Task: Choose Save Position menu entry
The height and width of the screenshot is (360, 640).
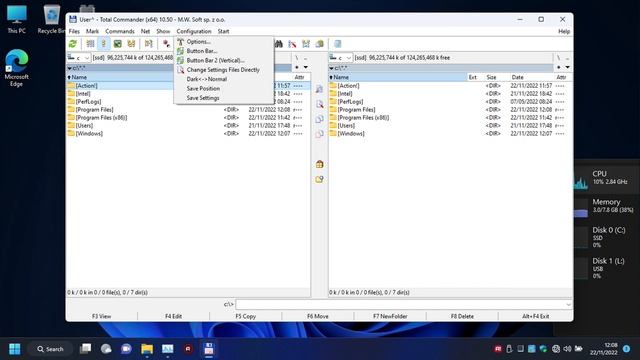Action: [224, 89]
